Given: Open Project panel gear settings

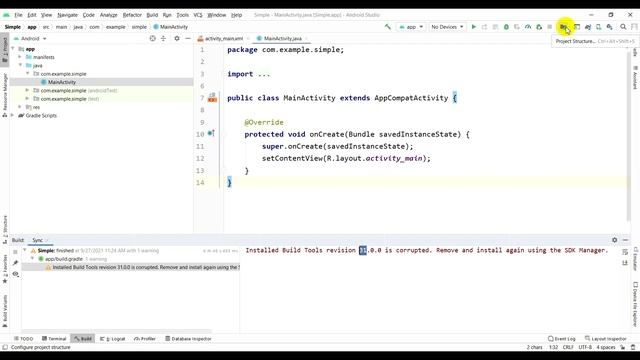Looking at the screenshot, I should tap(177, 38).
